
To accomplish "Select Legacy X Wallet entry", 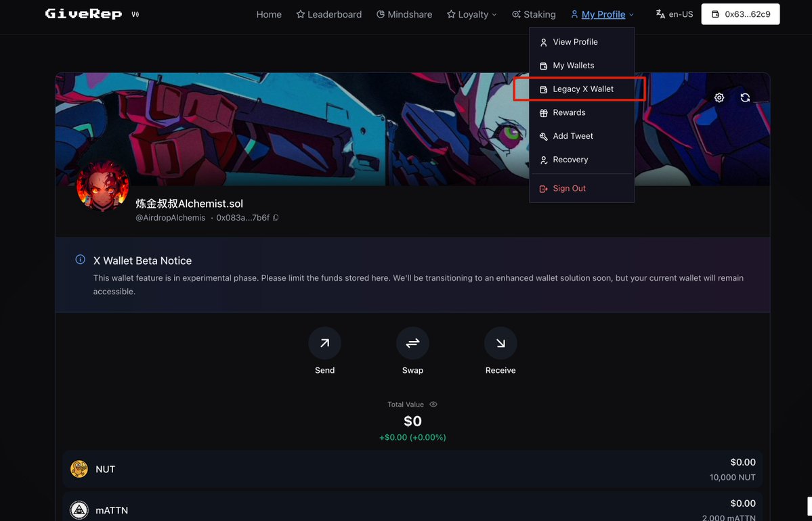I will [x=582, y=89].
